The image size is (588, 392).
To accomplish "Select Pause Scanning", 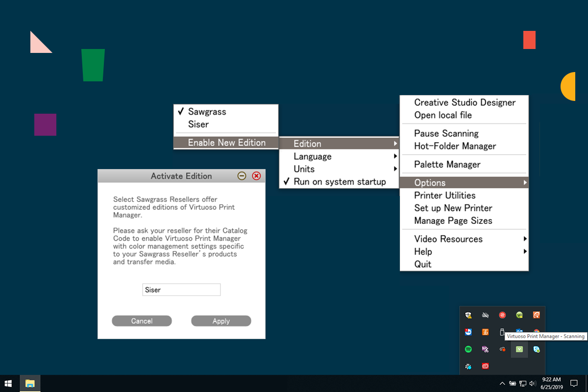I will pyautogui.click(x=464, y=133).
